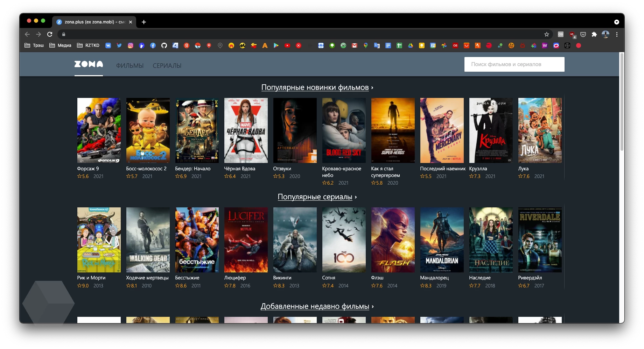The width and height of the screenshot is (644, 349).
Task: Open the Facebook bookmark
Action: pyautogui.click(x=153, y=45)
